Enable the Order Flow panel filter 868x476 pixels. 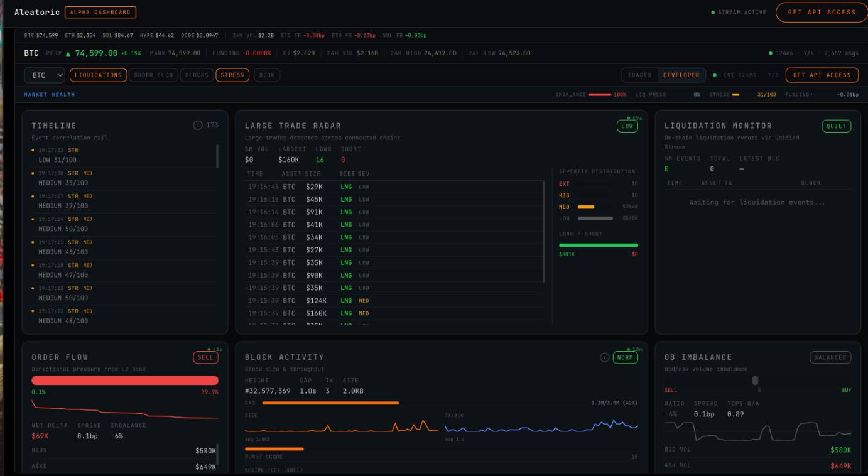(x=153, y=75)
